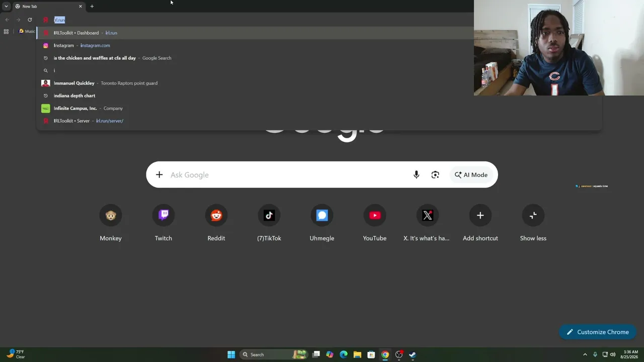This screenshot has width=644, height=362.
Task: Open Steam from the taskbar
Action: tap(413, 354)
